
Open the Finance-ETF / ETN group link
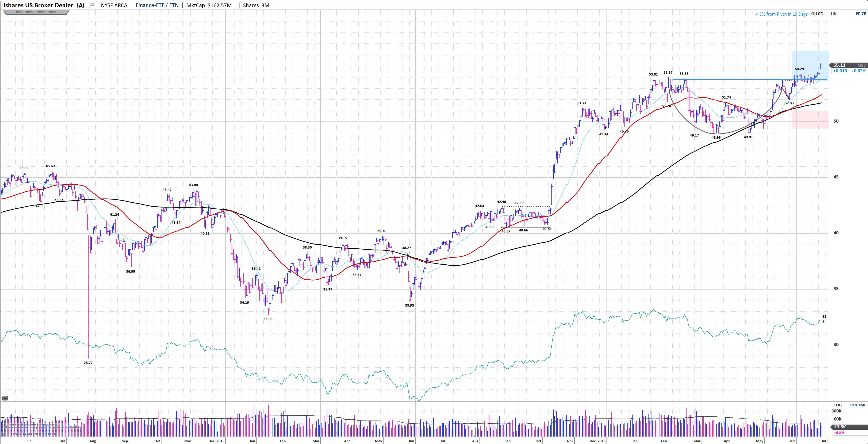pos(157,5)
